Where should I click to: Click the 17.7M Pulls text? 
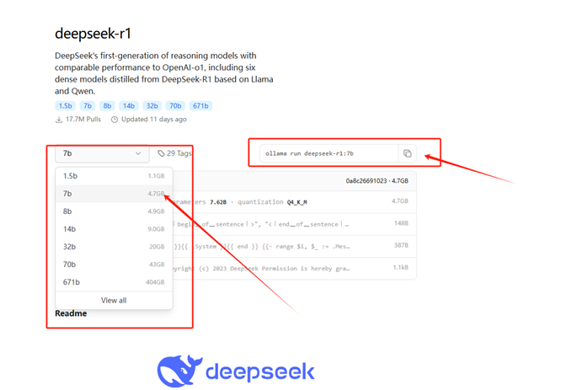pyautogui.click(x=83, y=120)
